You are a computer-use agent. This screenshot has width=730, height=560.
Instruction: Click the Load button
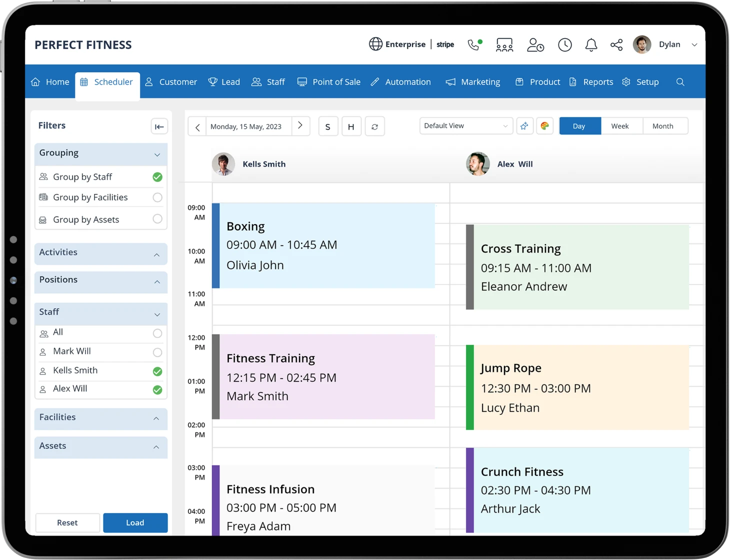(135, 522)
